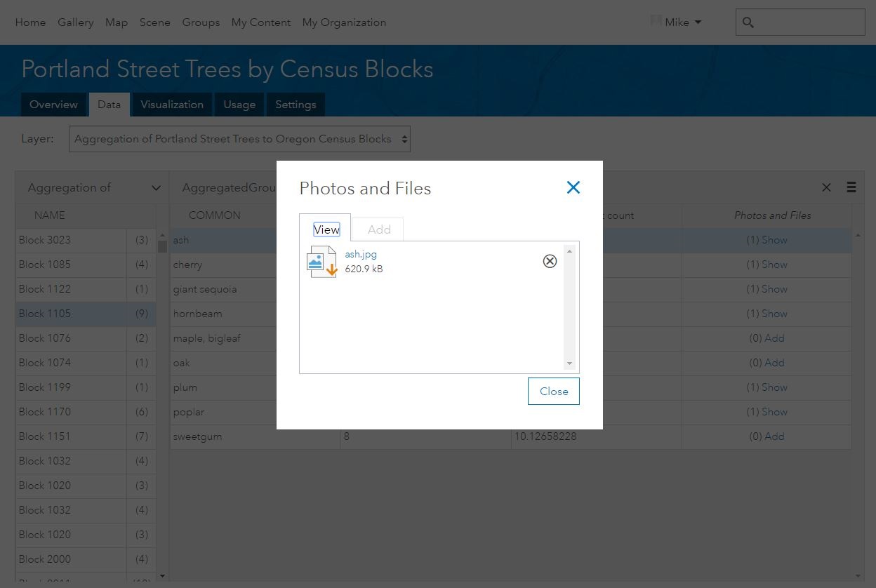Click the search magnifier icon

[748, 22]
